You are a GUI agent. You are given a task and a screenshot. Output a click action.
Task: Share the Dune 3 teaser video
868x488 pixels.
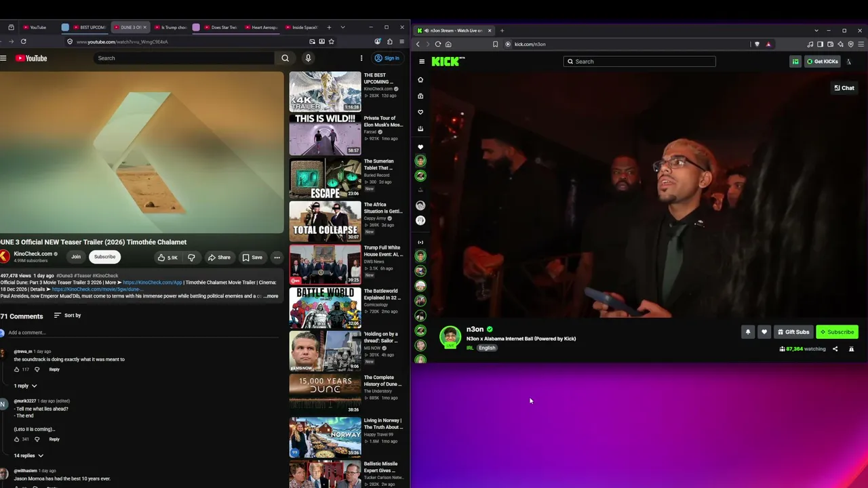point(219,258)
